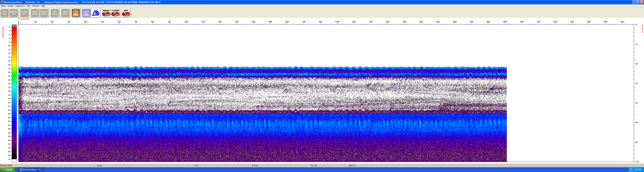Minimize the Visual Acquisition window
The image size is (644, 172).
[x=634, y=2]
